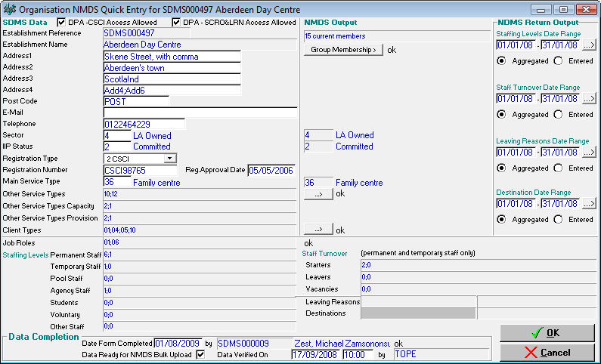Viewport: 601px width, 364px height.
Task: Open Destination Date Range picker button
Action: click(x=589, y=204)
